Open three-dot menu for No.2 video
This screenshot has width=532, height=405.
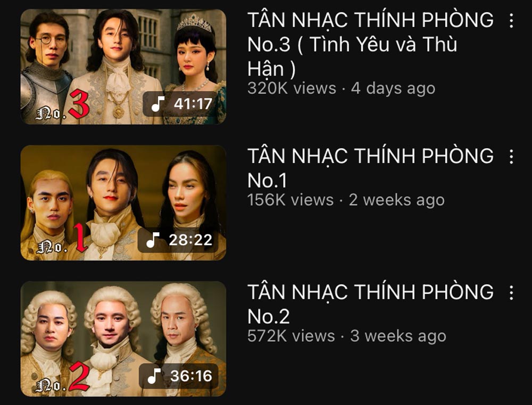point(511,293)
